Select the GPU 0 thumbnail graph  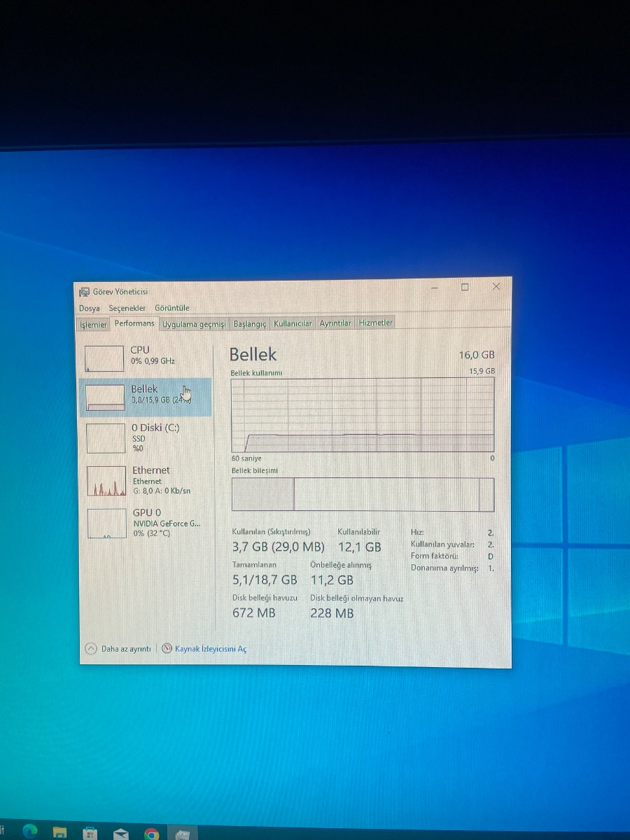pyautogui.click(x=106, y=523)
